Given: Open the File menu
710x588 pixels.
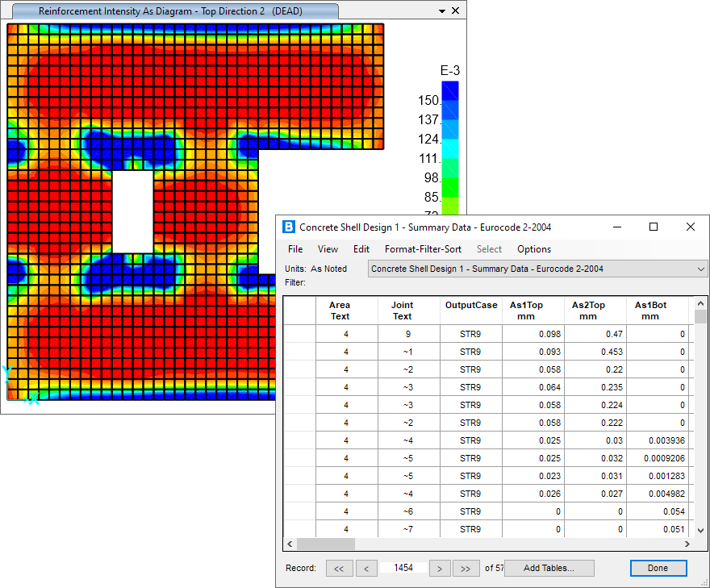Looking at the screenshot, I should (295, 249).
